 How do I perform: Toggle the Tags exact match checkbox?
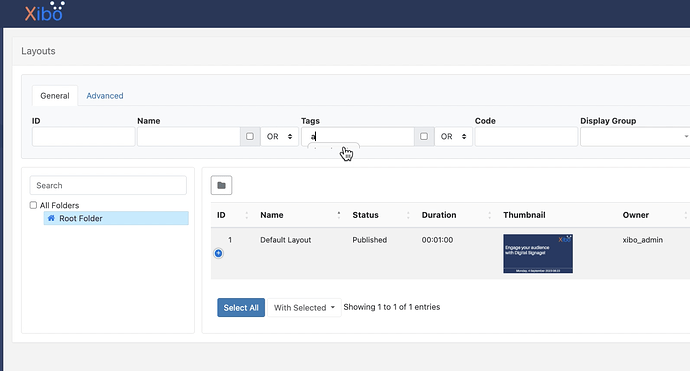tap(424, 136)
